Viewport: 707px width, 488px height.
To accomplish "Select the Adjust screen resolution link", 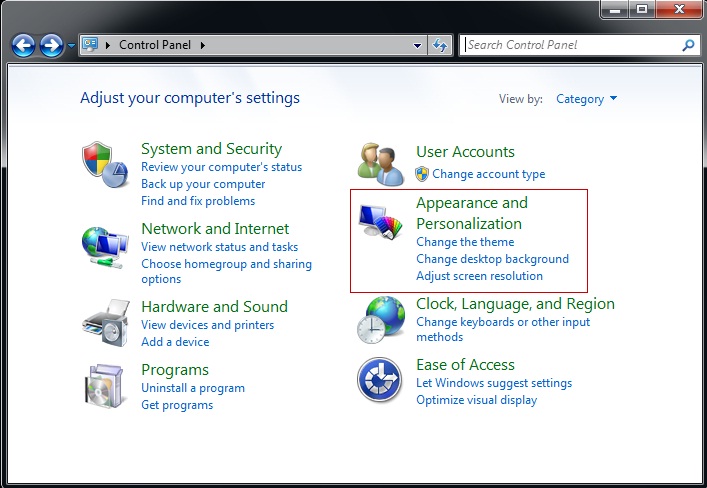I will 479,276.
